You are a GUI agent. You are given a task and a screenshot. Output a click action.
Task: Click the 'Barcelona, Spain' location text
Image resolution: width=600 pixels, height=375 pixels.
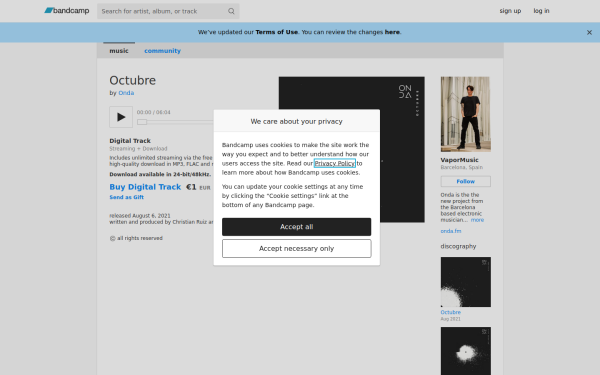tap(462, 167)
